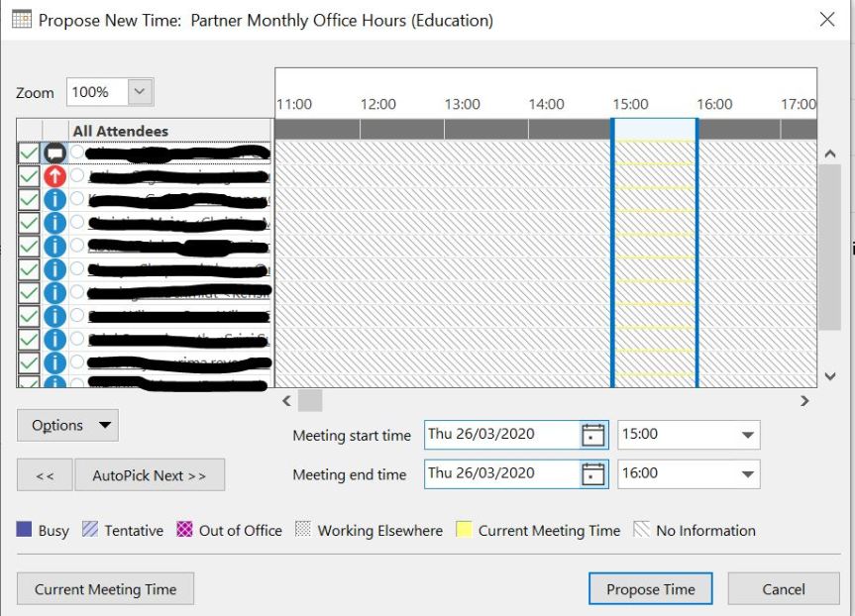Toggle the second attendee's checkbox
The height and width of the screenshot is (616, 855).
click(x=29, y=176)
